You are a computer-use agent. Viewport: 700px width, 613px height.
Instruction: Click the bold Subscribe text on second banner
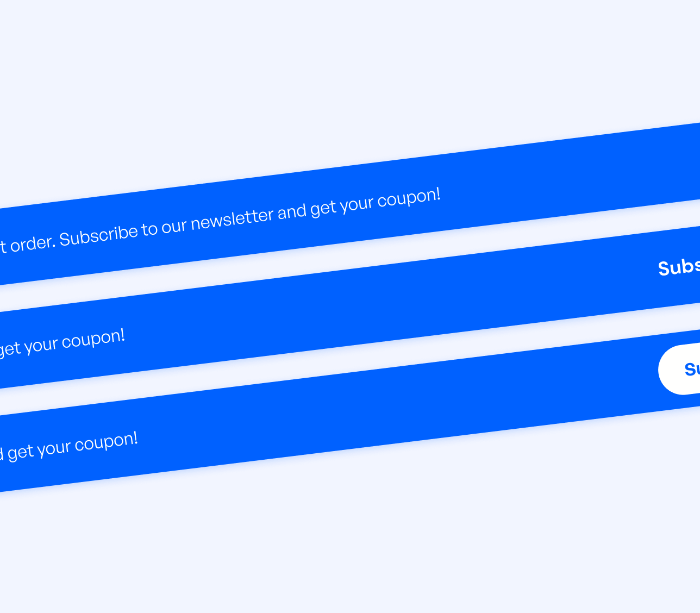click(678, 267)
